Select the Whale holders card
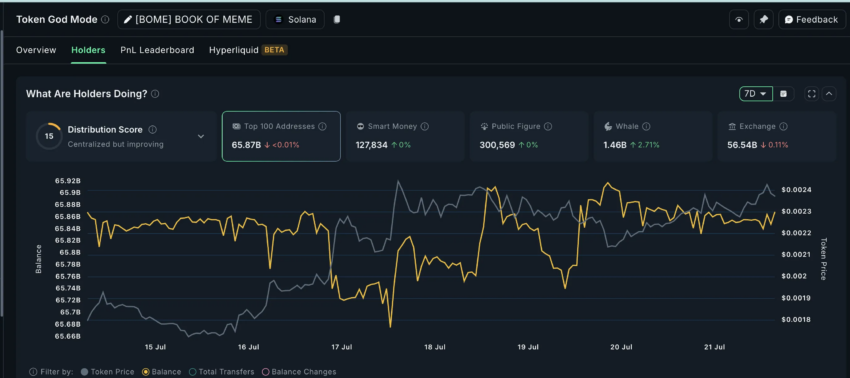Viewport: 850px width, 378px height. pyautogui.click(x=653, y=136)
